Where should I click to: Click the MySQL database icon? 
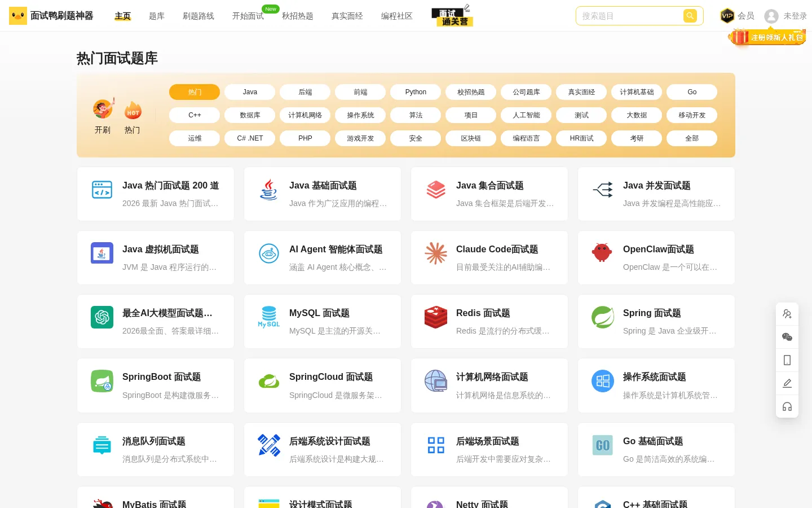(269, 317)
